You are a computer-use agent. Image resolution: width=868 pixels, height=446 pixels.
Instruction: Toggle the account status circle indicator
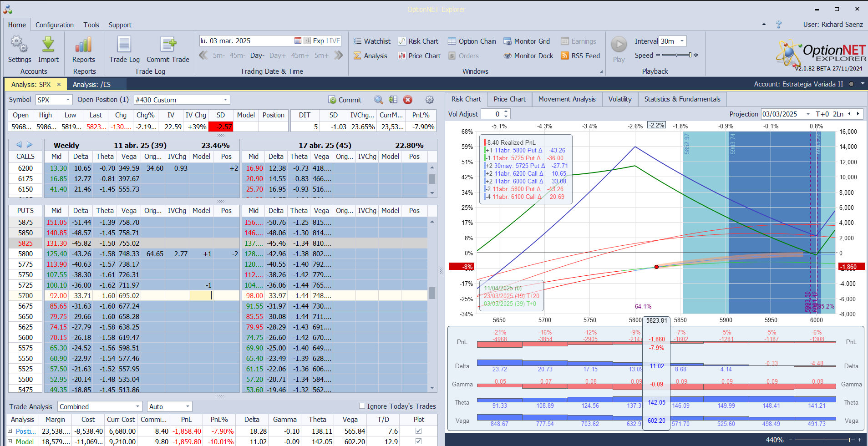tap(851, 84)
